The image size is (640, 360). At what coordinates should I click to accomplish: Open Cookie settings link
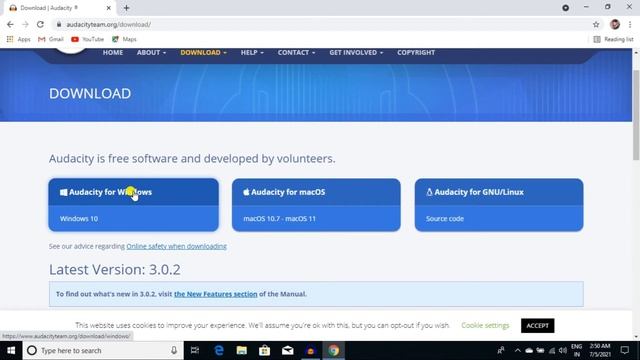(x=485, y=325)
